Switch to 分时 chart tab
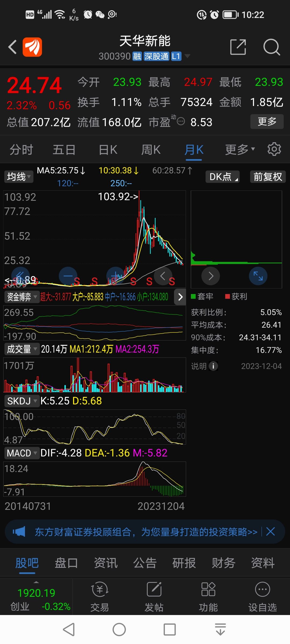The width and height of the screenshot is (290, 644). click(x=21, y=150)
